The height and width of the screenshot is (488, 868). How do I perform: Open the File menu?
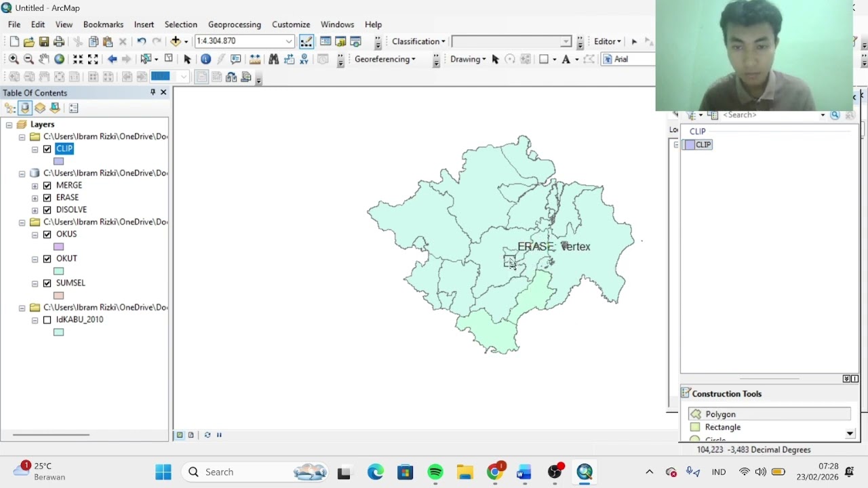coord(14,24)
